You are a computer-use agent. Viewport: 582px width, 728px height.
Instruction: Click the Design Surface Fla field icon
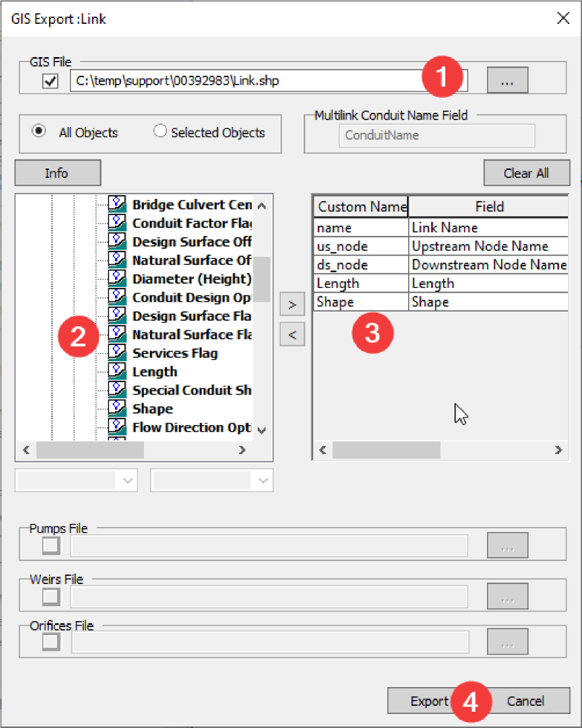[x=117, y=315]
